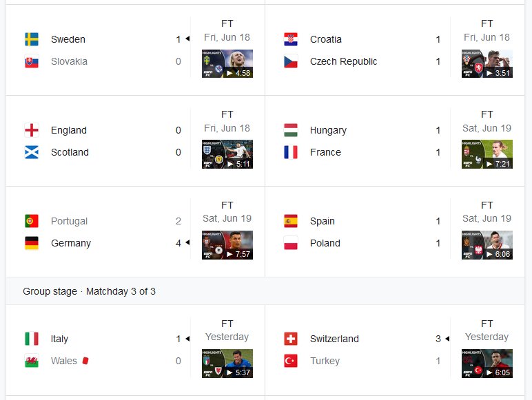Image resolution: width=532 pixels, height=400 pixels.
Task: Click the Slovakia flag icon
Action: (32, 61)
